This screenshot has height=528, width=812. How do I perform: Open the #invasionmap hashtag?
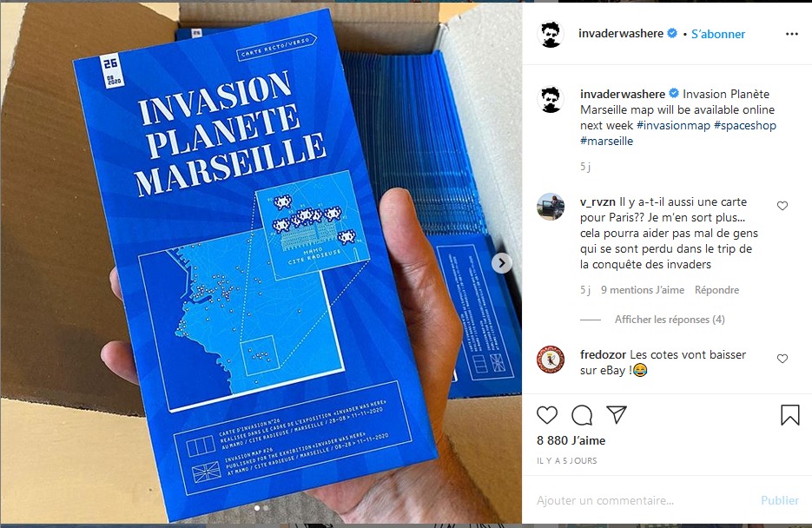pyautogui.click(x=673, y=125)
